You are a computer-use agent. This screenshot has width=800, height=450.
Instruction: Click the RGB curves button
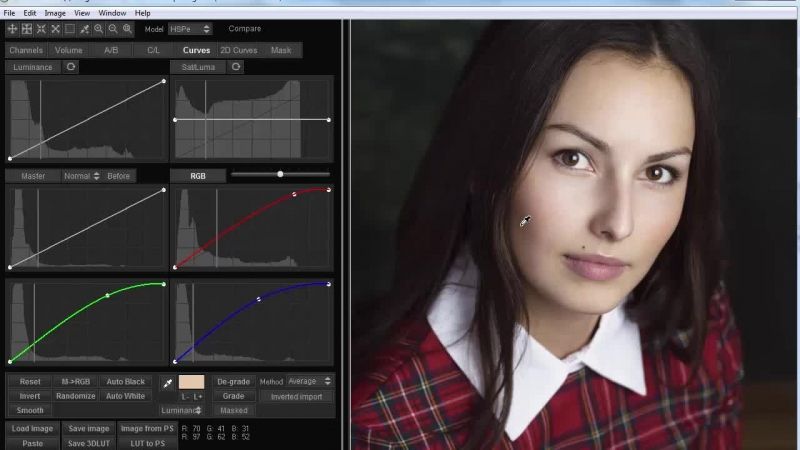pyautogui.click(x=198, y=176)
